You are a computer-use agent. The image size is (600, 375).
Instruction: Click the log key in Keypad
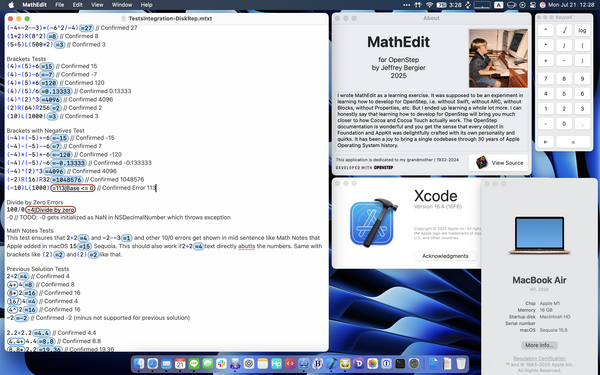582,31
